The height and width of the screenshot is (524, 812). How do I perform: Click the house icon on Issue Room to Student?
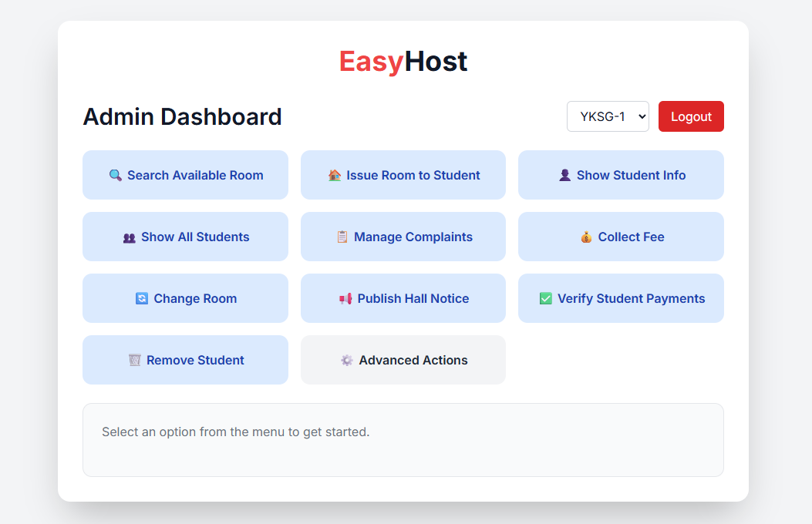pyautogui.click(x=335, y=176)
